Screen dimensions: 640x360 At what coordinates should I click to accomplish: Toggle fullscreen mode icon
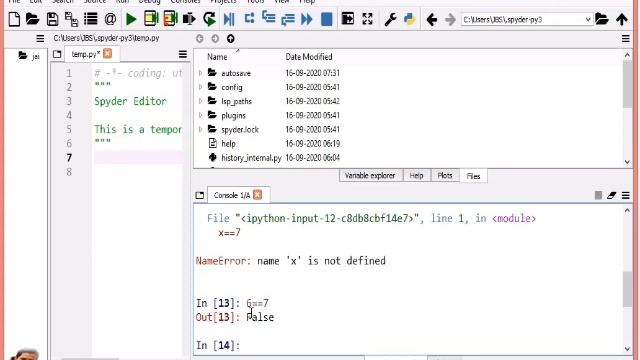click(367, 19)
